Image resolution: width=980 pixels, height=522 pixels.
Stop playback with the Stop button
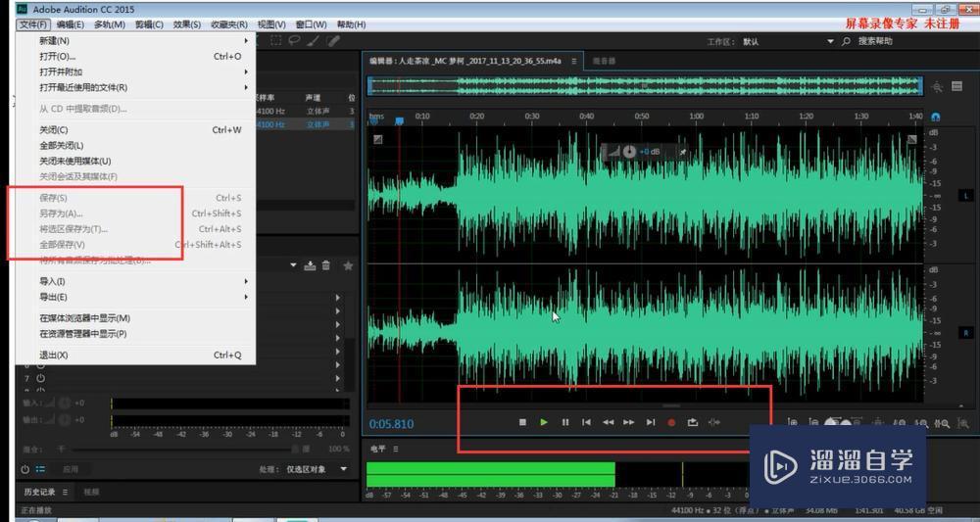(523, 423)
